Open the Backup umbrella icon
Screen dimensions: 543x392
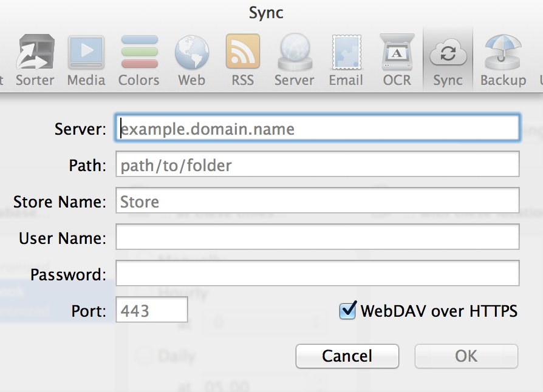[503, 61]
